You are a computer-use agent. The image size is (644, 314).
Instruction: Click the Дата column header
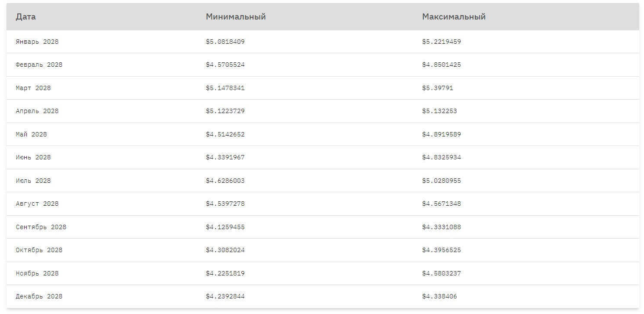[26, 17]
